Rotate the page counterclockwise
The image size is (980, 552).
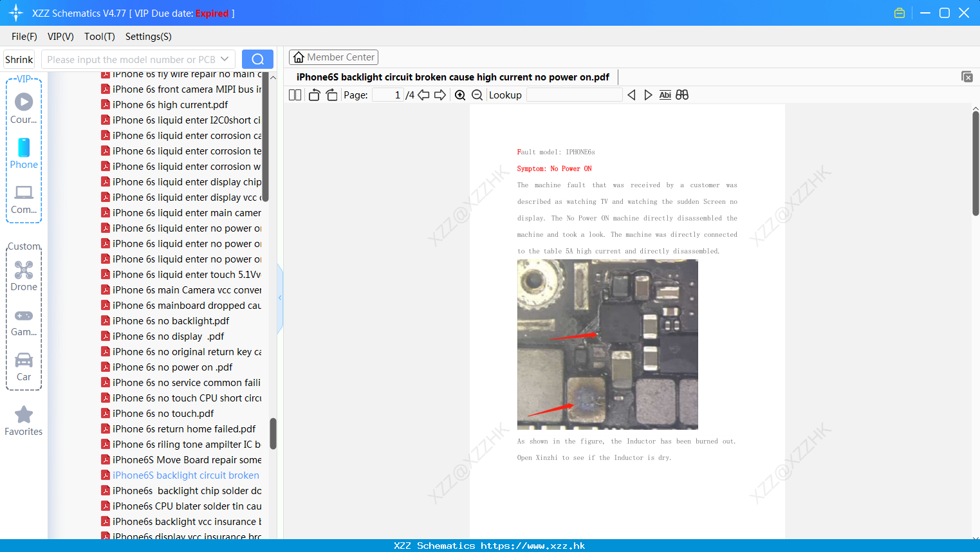click(x=314, y=95)
